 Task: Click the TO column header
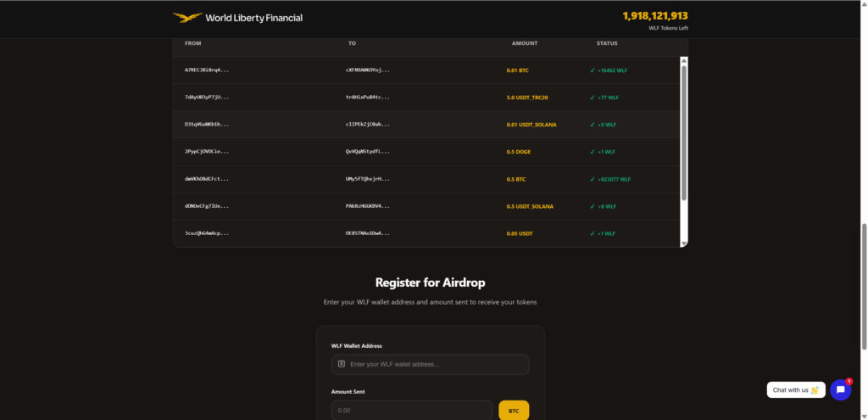click(x=352, y=43)
